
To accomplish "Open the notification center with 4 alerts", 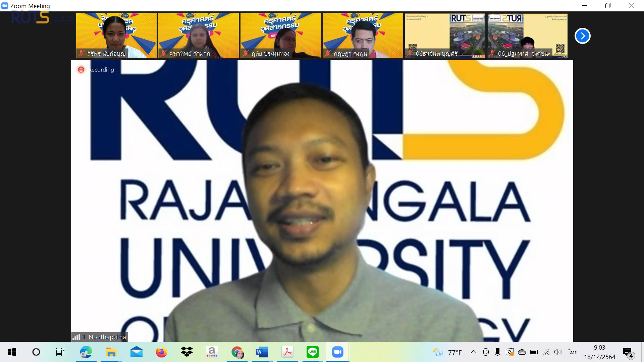I will click(629, 353).
